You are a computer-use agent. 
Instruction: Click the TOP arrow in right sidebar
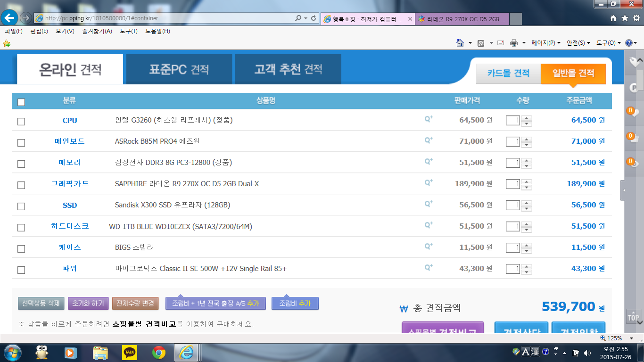pyautogui.click(x=633, y=316)
